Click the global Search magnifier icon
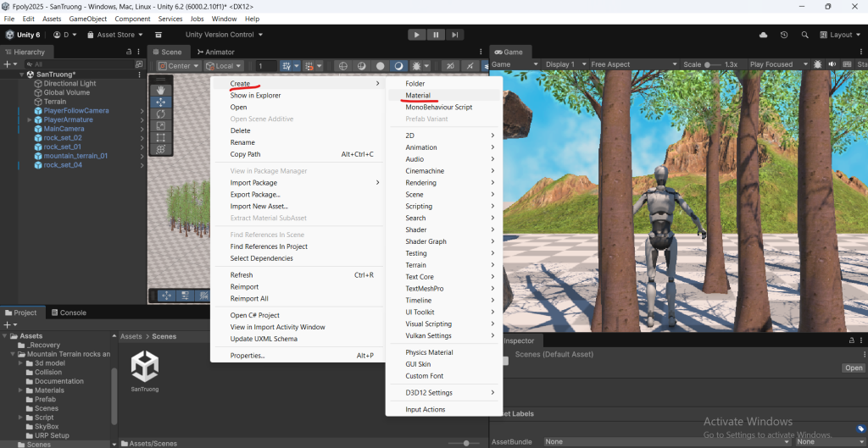 point(804,35)
